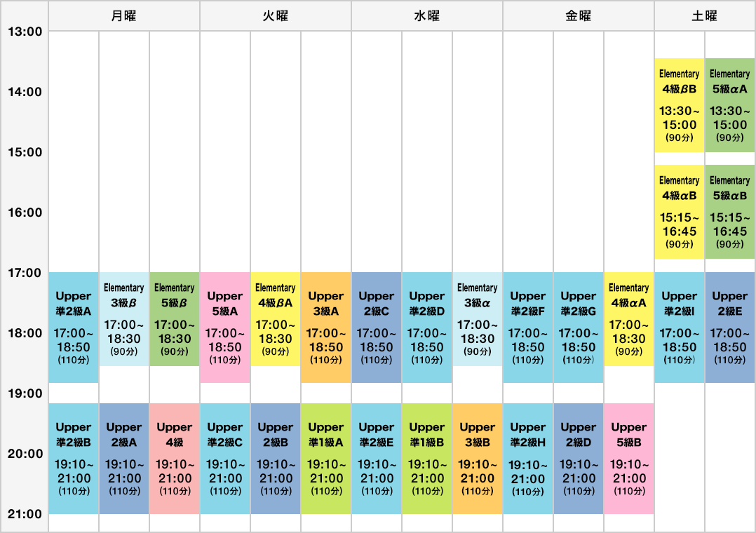This screenshot has width=756, height=533.
Task: Click the 17:00 time label
Action: [x=23, y=273]
